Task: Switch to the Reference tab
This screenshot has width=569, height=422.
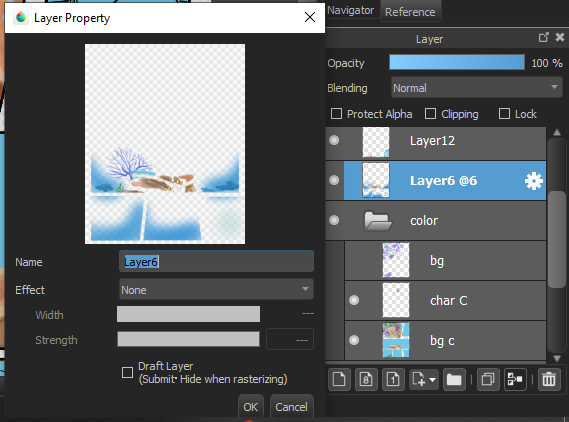Action: (410, 12)
